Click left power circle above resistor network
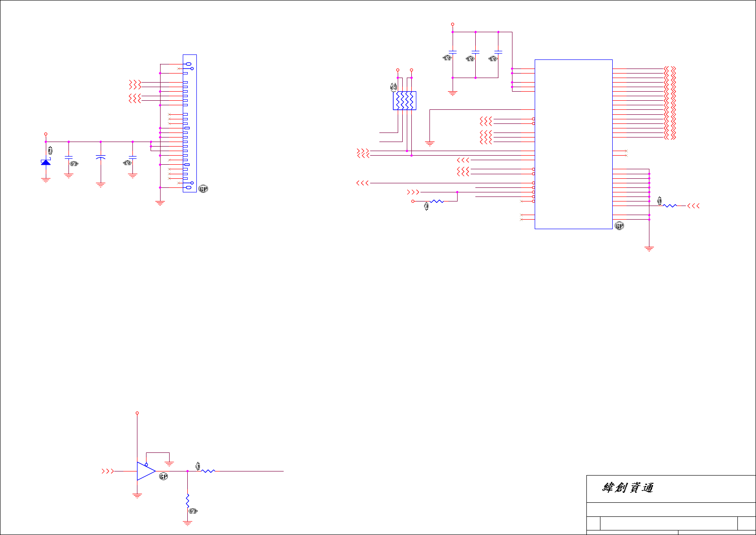Screen dimensions: 756x535 click(x=398, y=70)
